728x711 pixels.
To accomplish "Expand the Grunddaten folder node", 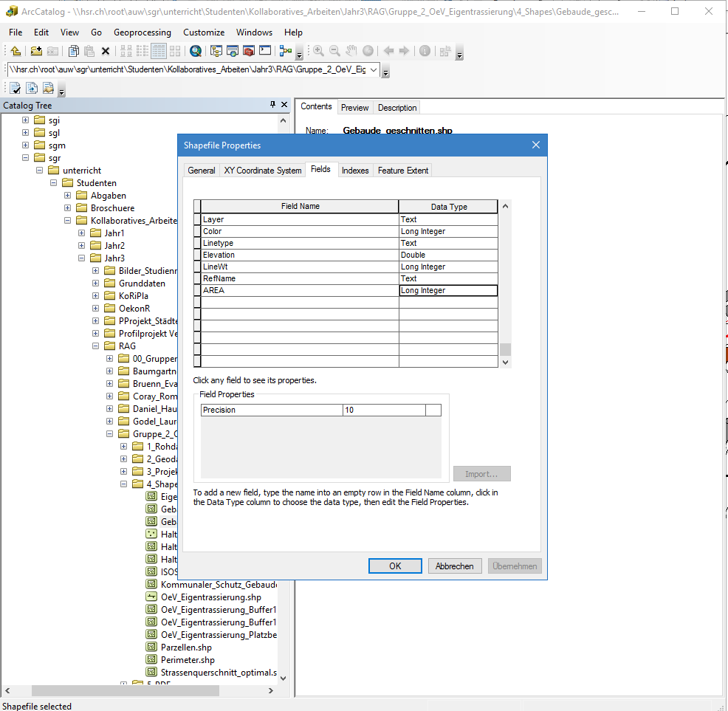I will [x=96, y=283].
